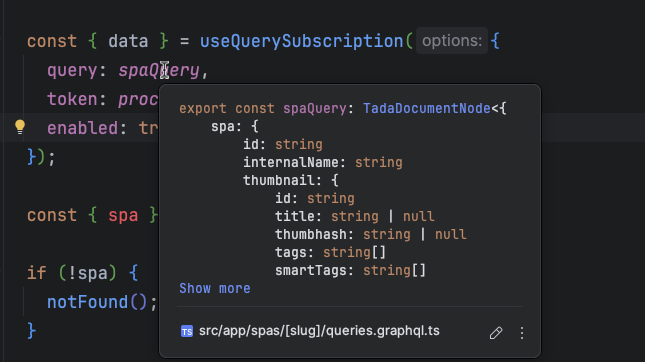Click the title field in popup

(x=295, y=216)
